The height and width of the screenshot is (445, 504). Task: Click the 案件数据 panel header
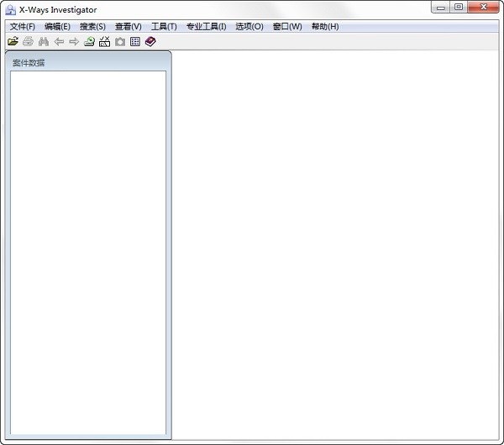coord(88,62)
